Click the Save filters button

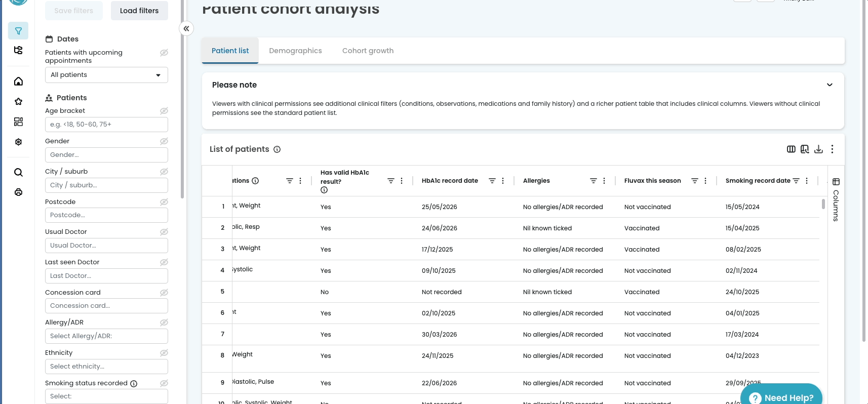click(74, 11)
